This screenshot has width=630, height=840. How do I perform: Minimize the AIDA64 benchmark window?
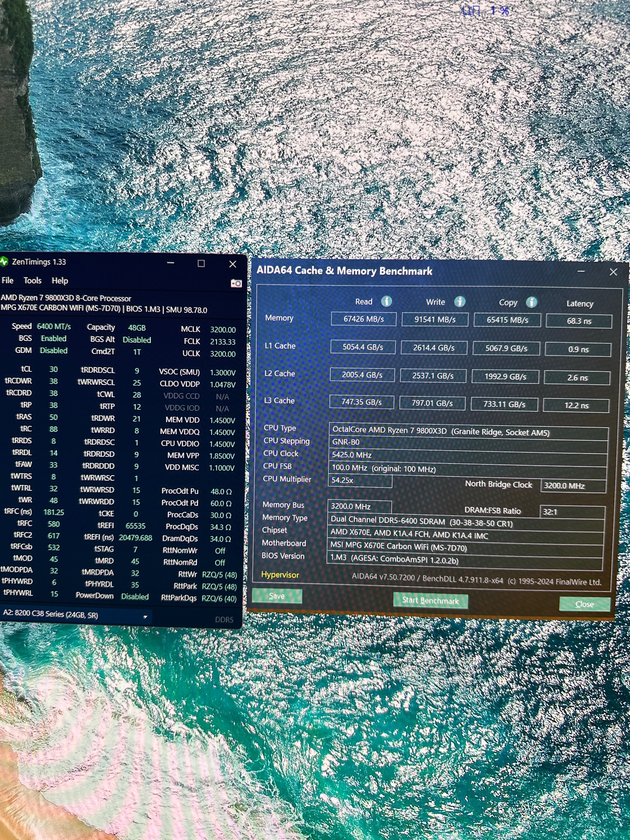pyautogui.click(x=581, y=271)
